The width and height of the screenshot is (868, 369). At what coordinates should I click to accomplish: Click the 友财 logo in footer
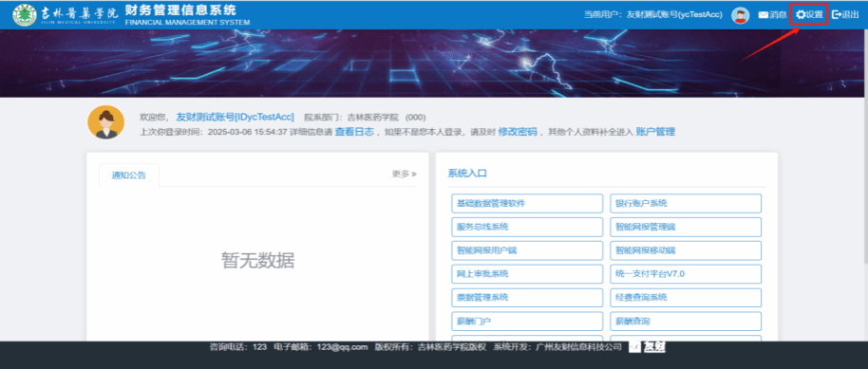coord(648,347)
